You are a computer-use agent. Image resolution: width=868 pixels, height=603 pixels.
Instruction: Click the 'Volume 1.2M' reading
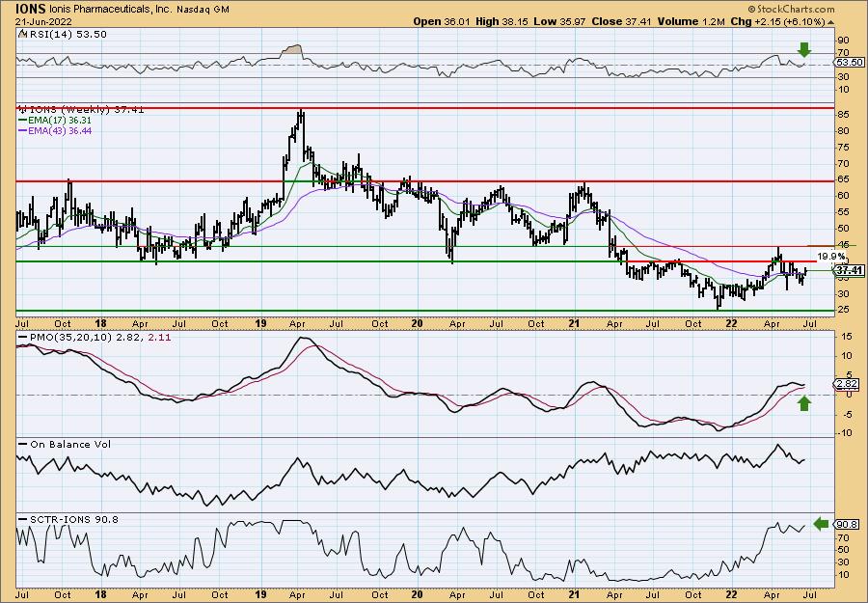tap(691, 21)
